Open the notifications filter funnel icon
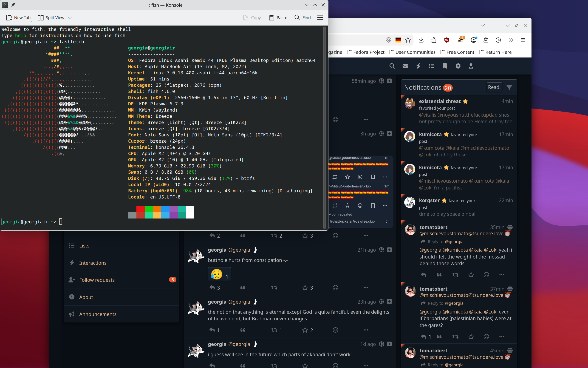Screen dimensions: 588x368 tap(509, 87)
